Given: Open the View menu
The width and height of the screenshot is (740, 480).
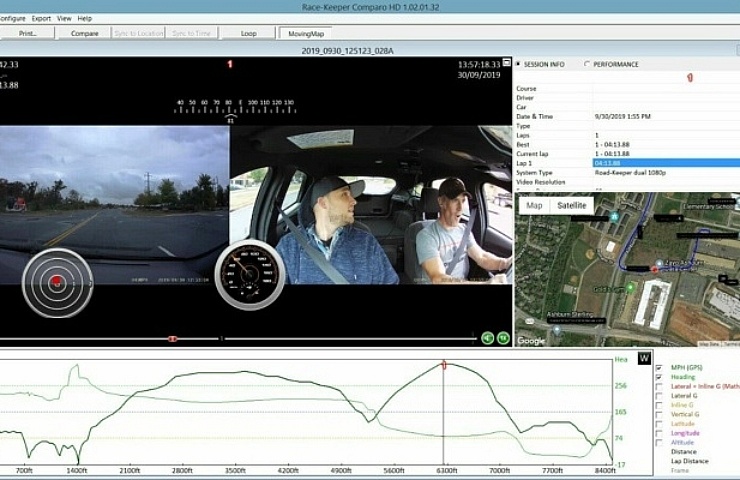Looking at the screenshot, I should click(64, 18).
